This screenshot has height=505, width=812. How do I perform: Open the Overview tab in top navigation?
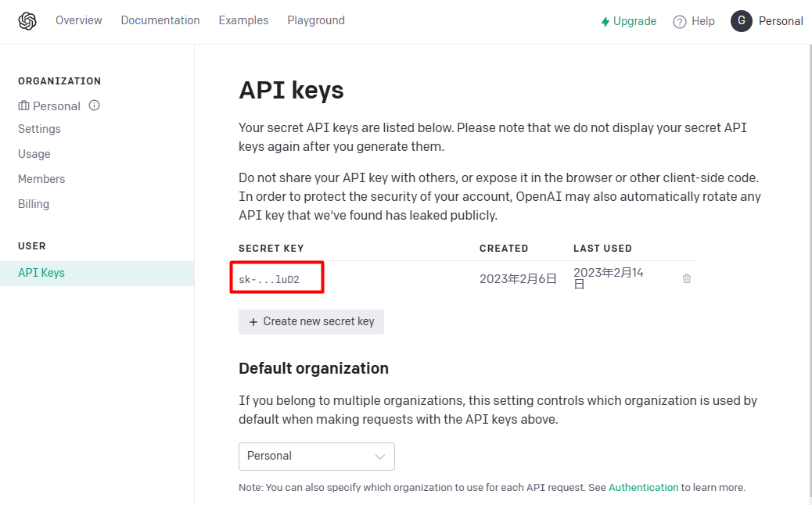pos(78,20)
